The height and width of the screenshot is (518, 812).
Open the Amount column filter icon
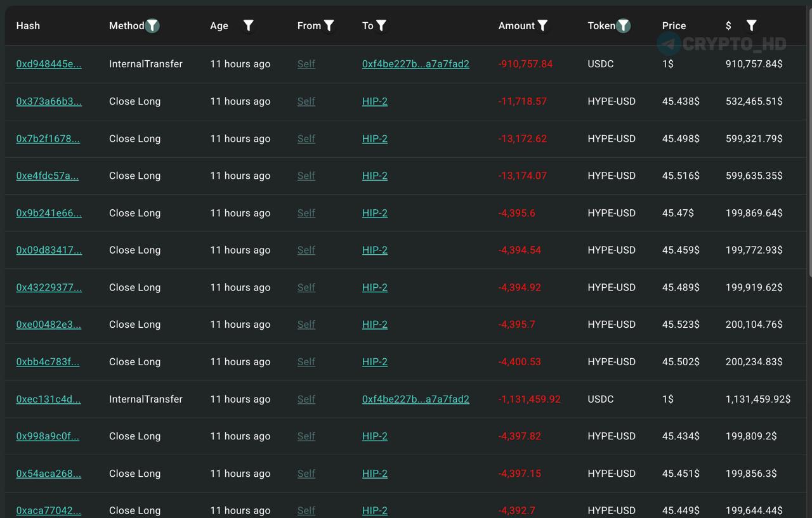click(542, 26)
